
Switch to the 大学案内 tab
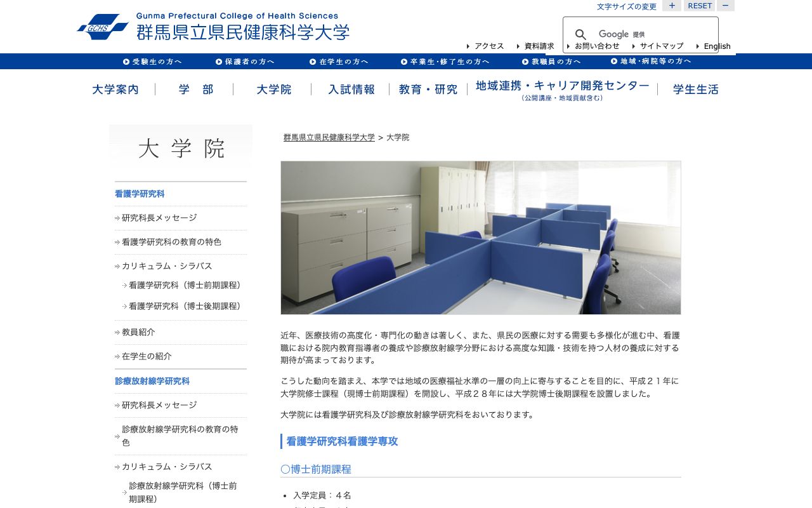(x=115, y=90)
